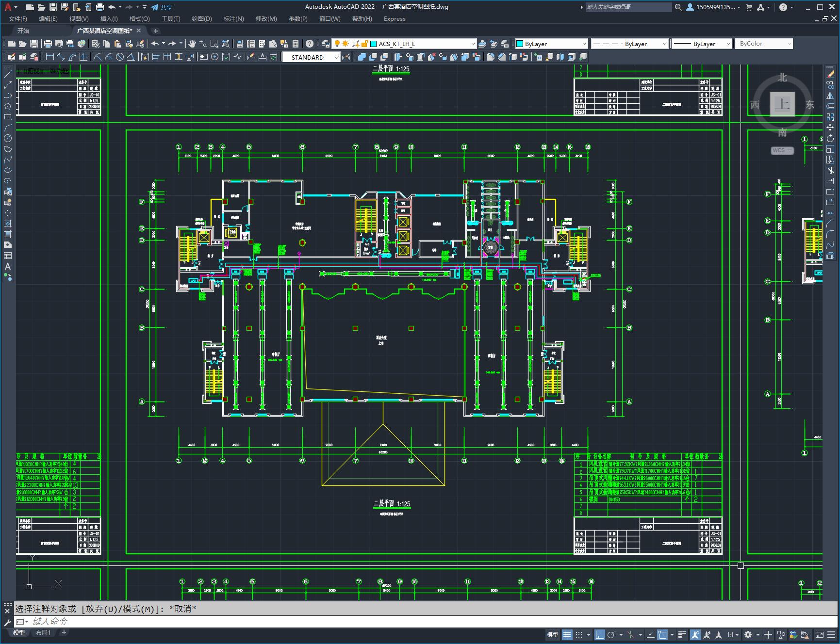Toggle Ortho mode in status bar
The width and height of the screenshot is (840, 644).
(x=600, y=634)
